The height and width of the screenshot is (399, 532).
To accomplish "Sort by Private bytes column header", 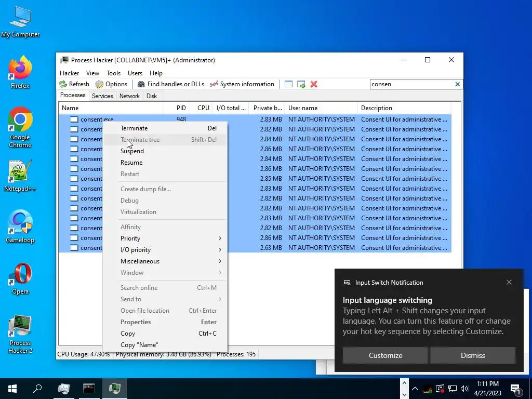I will [x=267, y=108].
